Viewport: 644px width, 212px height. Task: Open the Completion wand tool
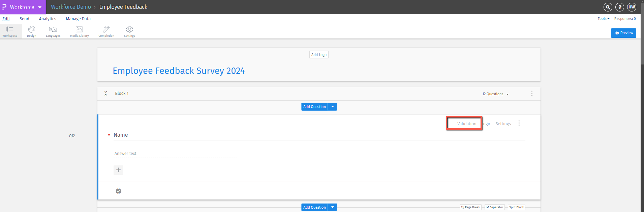click(x=106, y=31)
